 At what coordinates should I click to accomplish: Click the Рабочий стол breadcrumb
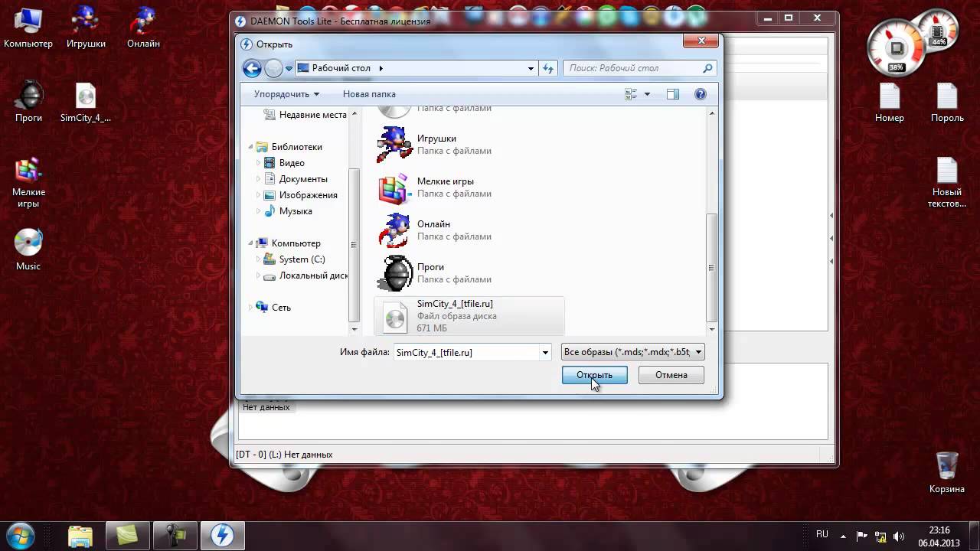click(341, 68)
